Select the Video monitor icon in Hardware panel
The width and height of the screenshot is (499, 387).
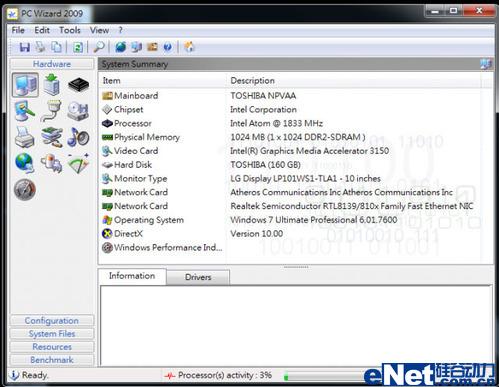[x=25, y=111]
